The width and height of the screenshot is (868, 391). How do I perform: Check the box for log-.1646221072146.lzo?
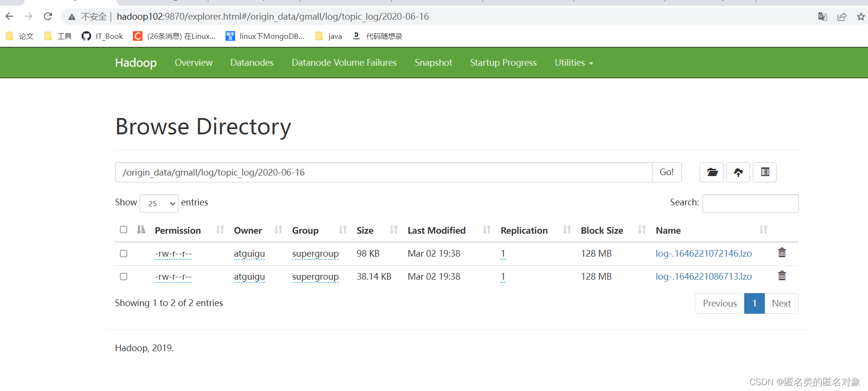(x=124, y=253)
